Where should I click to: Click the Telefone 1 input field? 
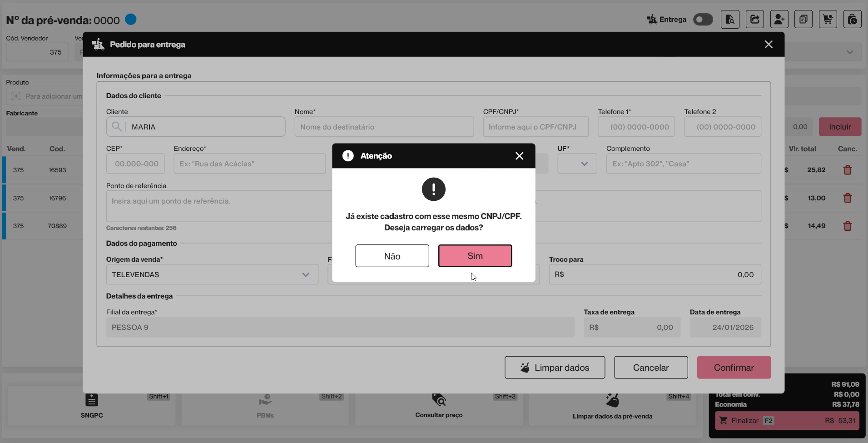[636, 127]
